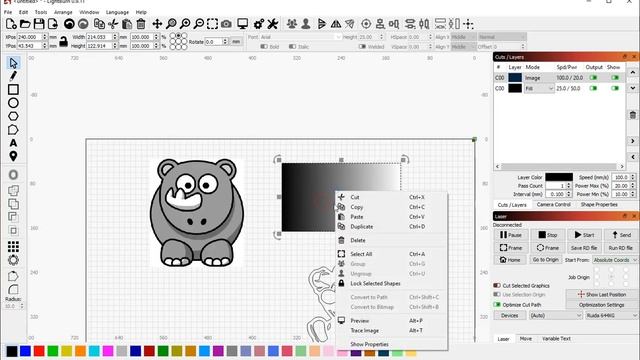640x360 pixels.
Task: Click Flip Horizontal toolbar icon
Action: click(336, 24)
